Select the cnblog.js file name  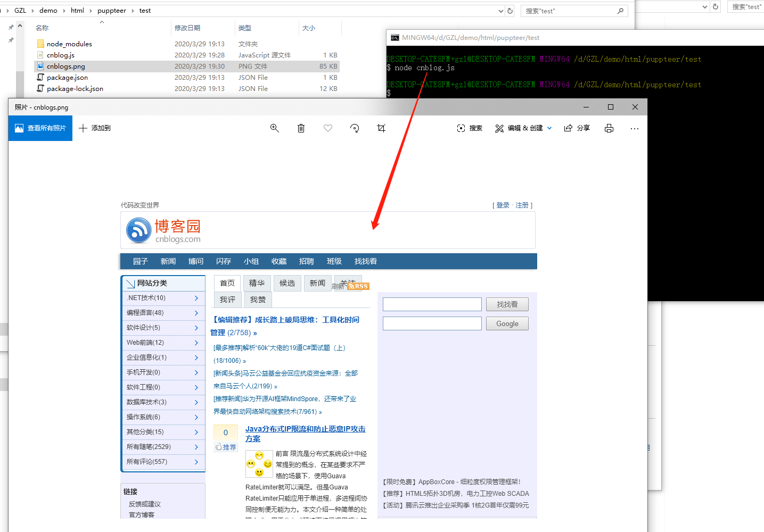pos(61,55)
